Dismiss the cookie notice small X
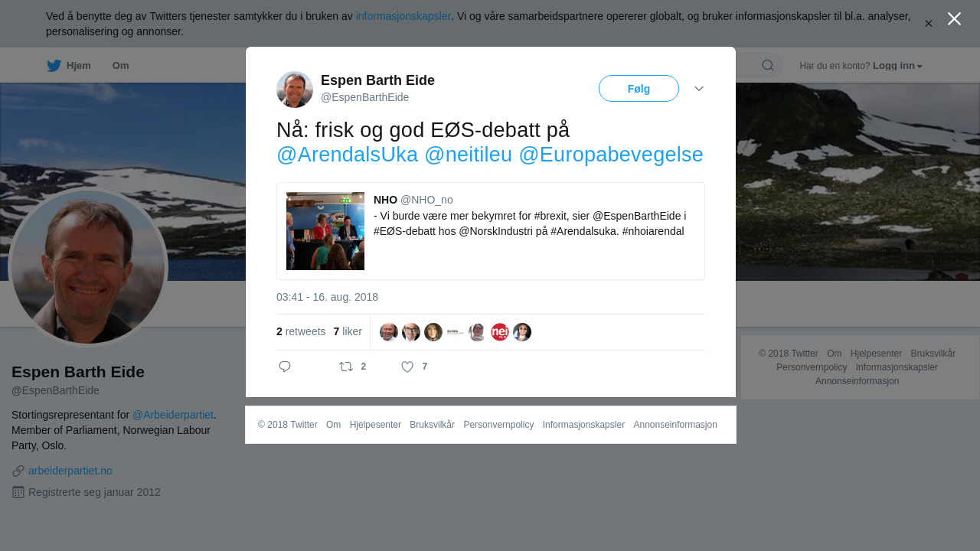This screenshot has height=551, width=980. point(929,24)
